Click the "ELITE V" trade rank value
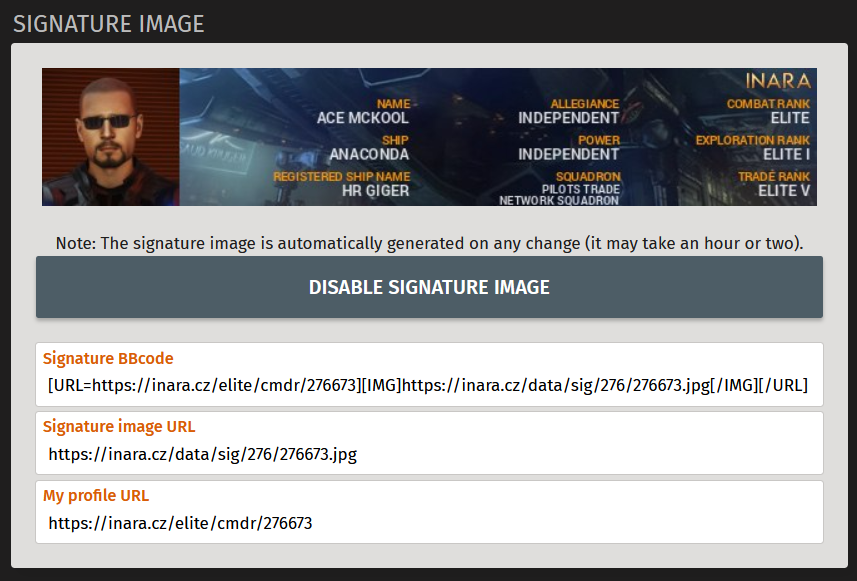857x581 pixels. pyautogui.click(x=784, y=191)
